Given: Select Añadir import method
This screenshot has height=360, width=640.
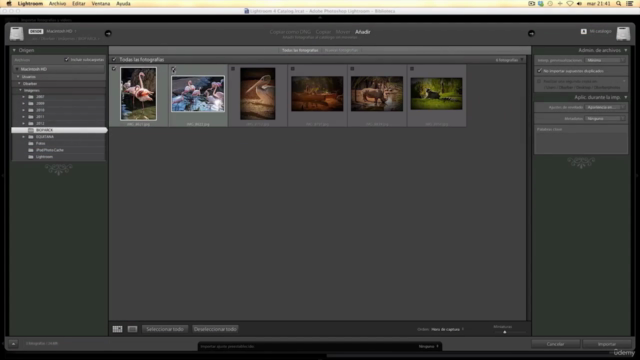Looking at the screenshot, I should tap(362, 32).
